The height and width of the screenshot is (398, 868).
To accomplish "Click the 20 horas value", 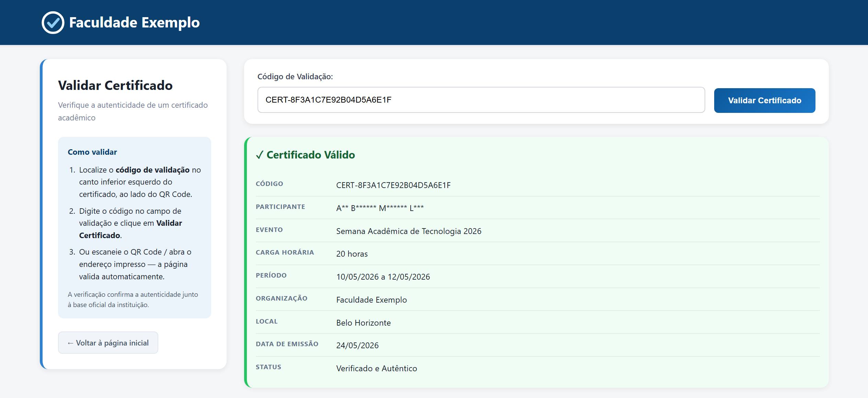I will [352, 254].
